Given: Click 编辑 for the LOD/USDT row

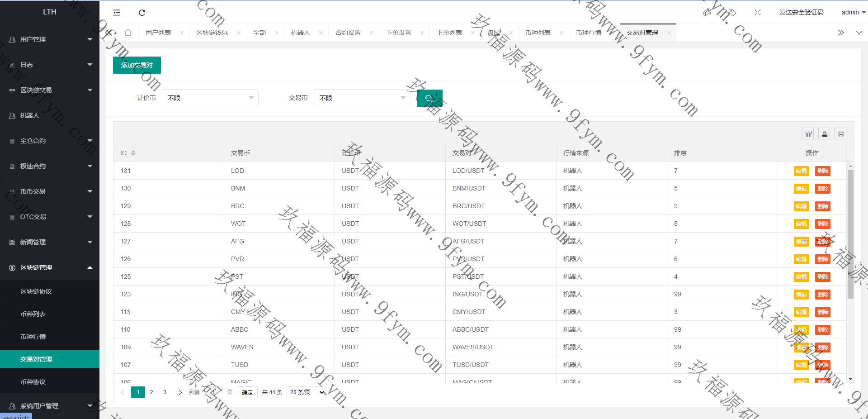Looking at the screenshot, I should pyautogui.click(x=801, y=171).
